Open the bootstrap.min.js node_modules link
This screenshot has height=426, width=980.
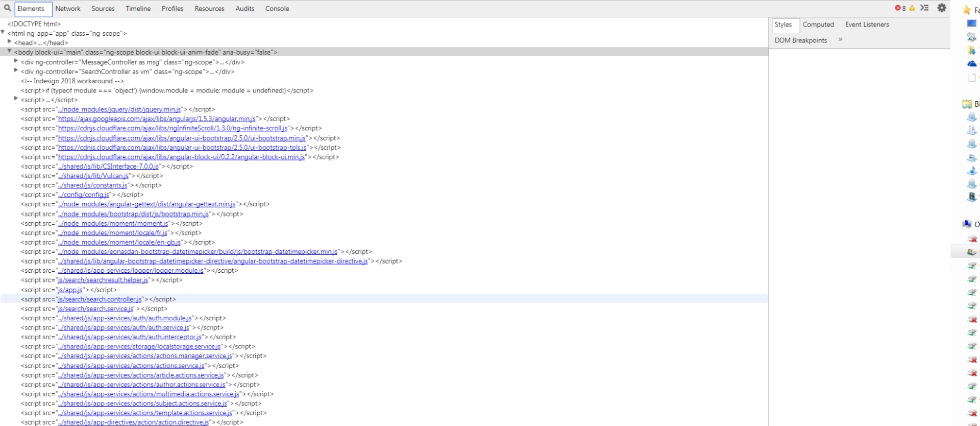pyautogui.click(x=133, y=214)
